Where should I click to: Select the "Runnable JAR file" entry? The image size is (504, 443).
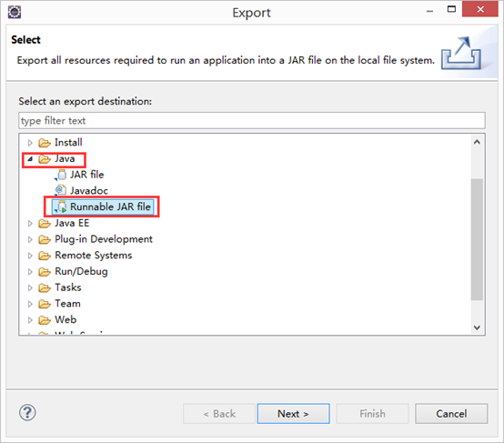110,206
